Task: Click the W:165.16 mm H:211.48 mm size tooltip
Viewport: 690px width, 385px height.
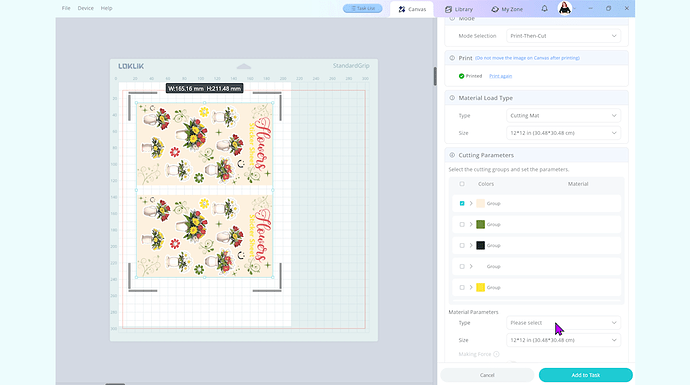Action: coord(205,88)
